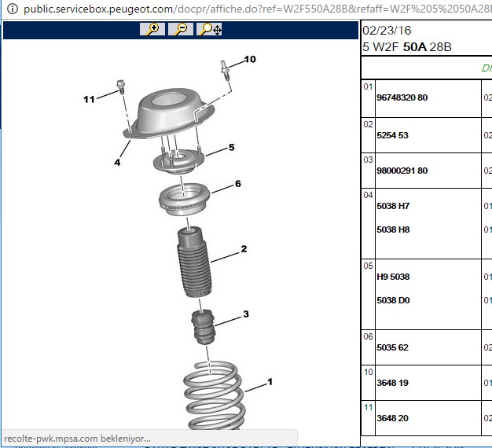Select diagram callout number 4
Image resolution: width=492 pixels, height=448 pixels.
(x=117, y=162)
